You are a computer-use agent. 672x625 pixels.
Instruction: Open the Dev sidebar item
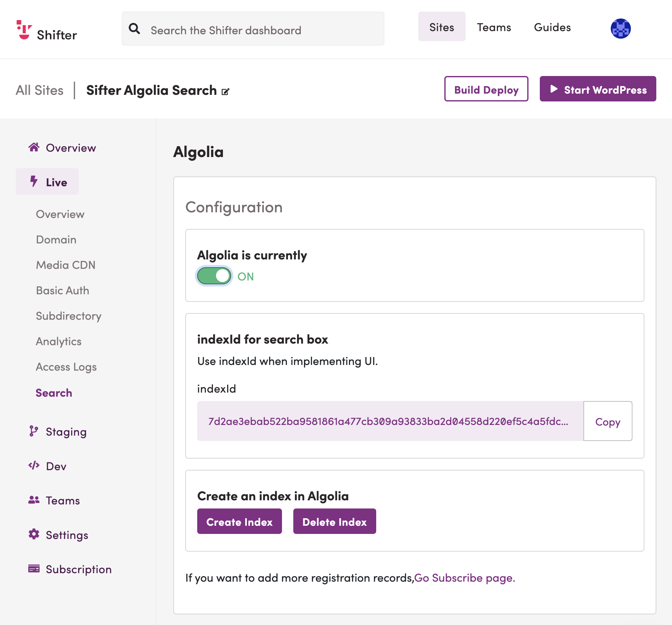(47, 466)
